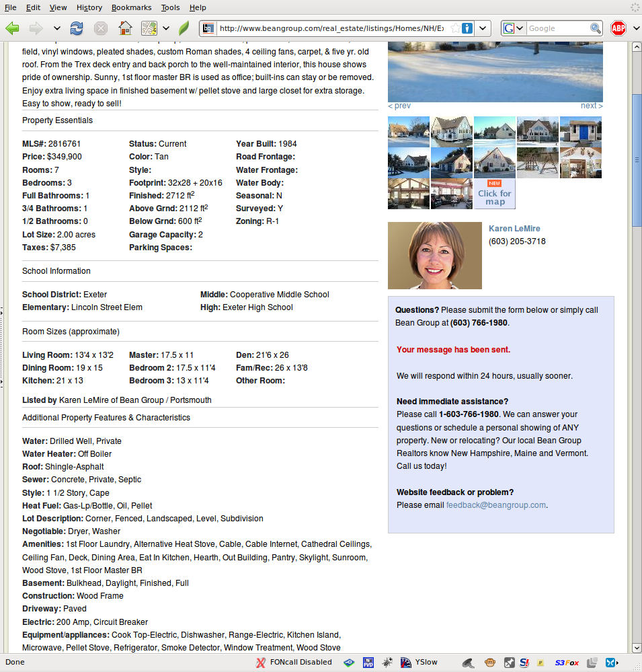Open the Adblock Plus dropdown arrow
Screen dimensions: 642x672
[x=636, y=28]
